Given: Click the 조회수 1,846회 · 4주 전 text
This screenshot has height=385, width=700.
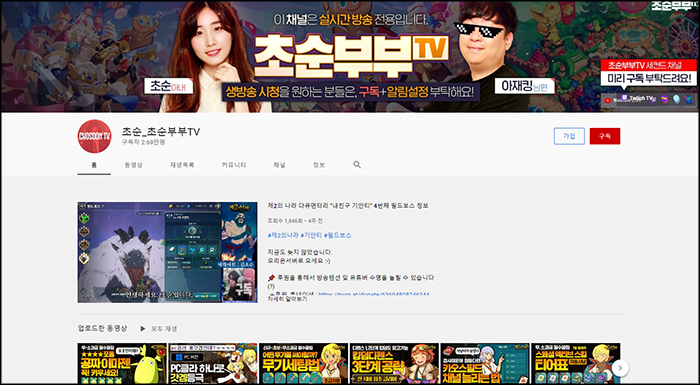Looking at the screenshot, I should 295,221.
